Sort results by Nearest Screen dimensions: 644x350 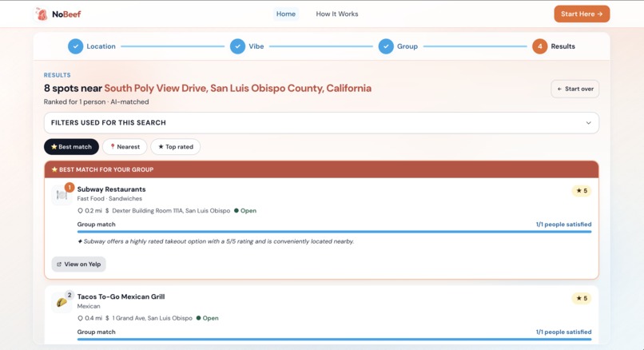pos(125,147)
